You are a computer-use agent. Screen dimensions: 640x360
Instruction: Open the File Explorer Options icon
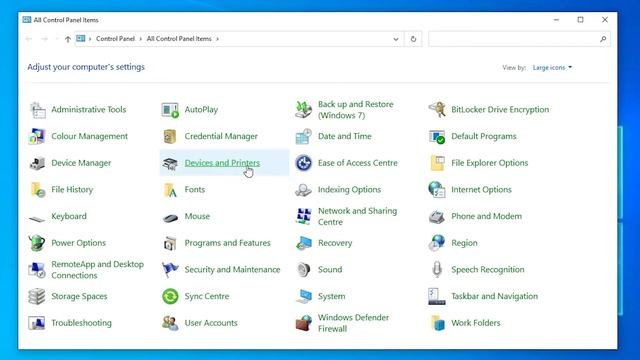[437, 163]
